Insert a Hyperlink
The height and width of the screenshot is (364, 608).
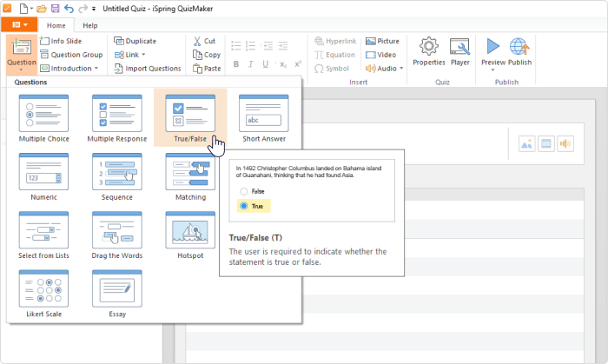[x=335, y=41]
